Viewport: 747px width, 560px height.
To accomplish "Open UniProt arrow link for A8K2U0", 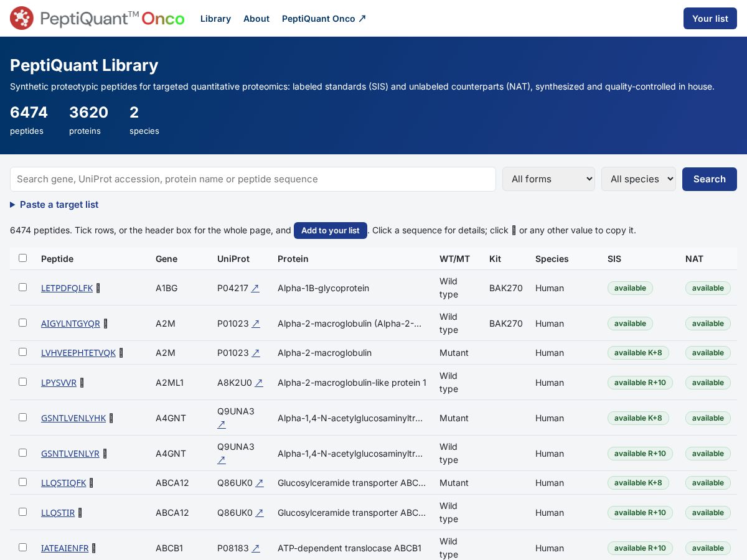I will (259, 383).
